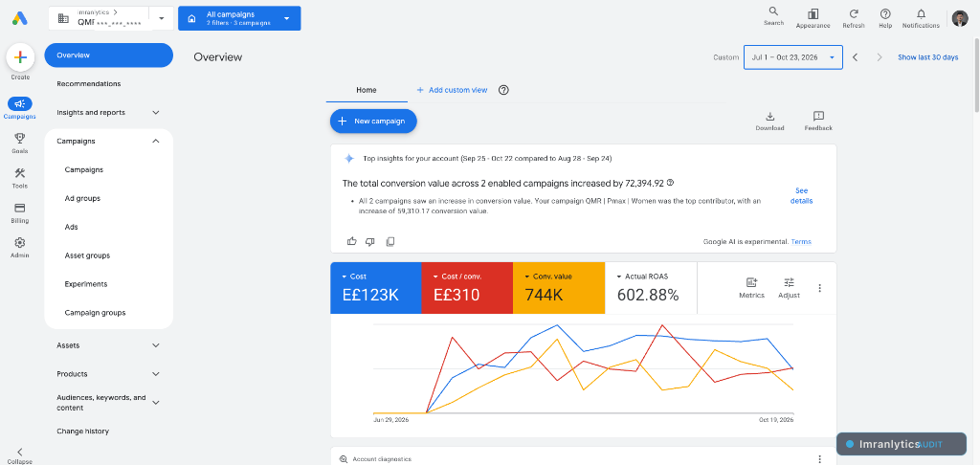Screen dimensions: 980x465
Task: Open the Help question mark icon
Action: [x=885, y=13]
